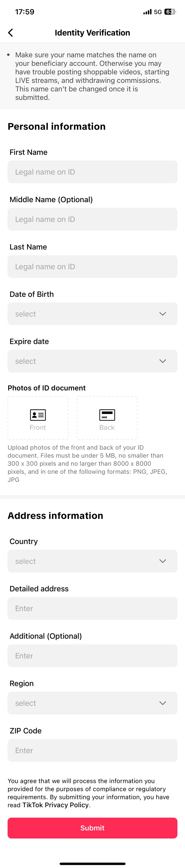Upload the Back ID photo
This screenshot has height=868, width=185.
click(107, 418)
